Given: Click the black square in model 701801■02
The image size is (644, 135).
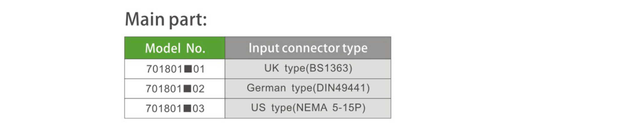Looking at the screenshot, I should click(x=188, y=89).
